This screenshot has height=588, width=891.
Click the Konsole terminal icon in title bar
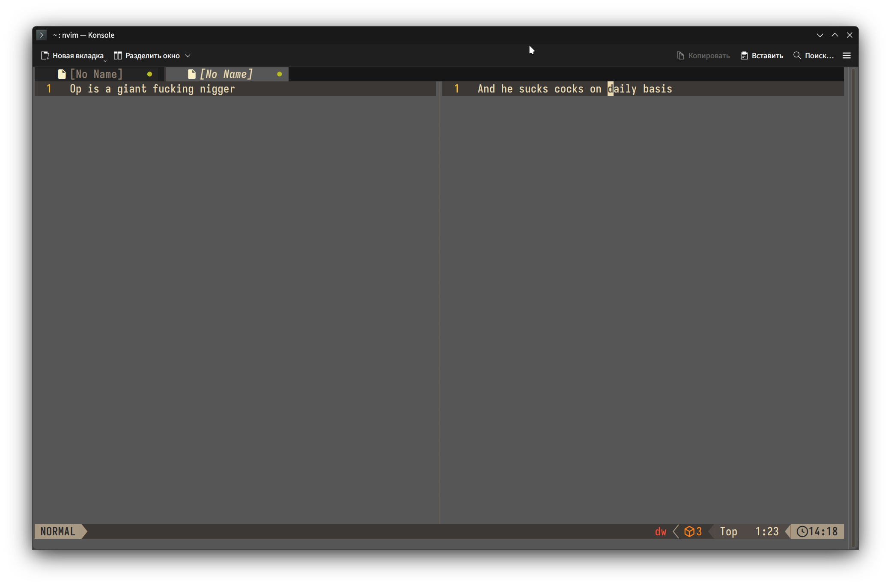(x=42, y=35)
